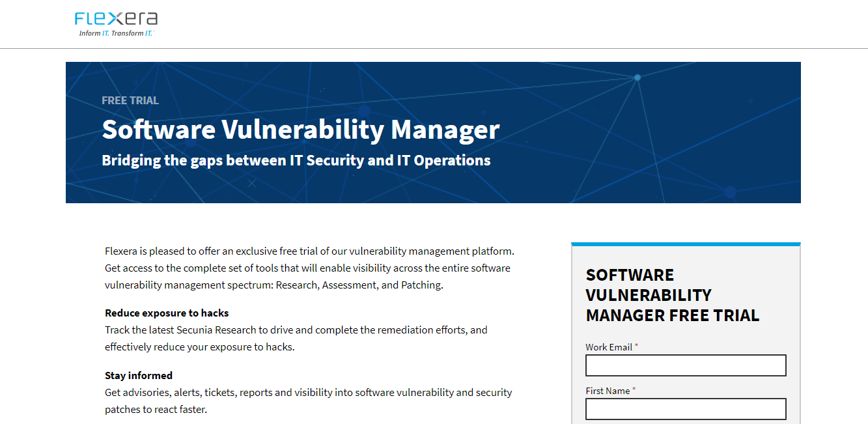Click the Flexera logo in header
This screenshot has width=868, height=424.
click(x=116, y=24)
